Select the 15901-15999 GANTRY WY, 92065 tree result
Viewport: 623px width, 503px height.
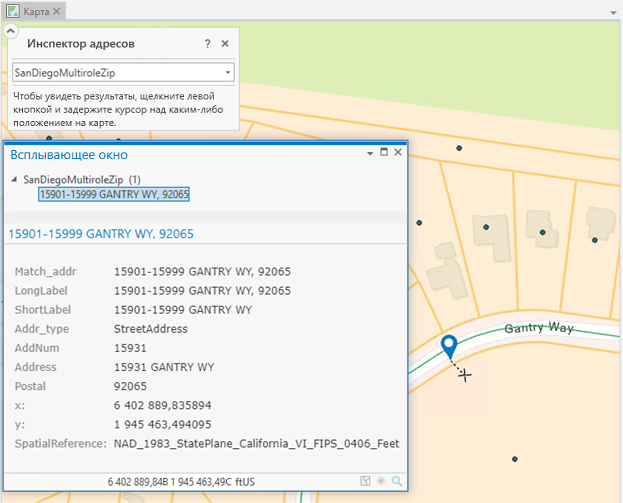[x=114, y=194]
